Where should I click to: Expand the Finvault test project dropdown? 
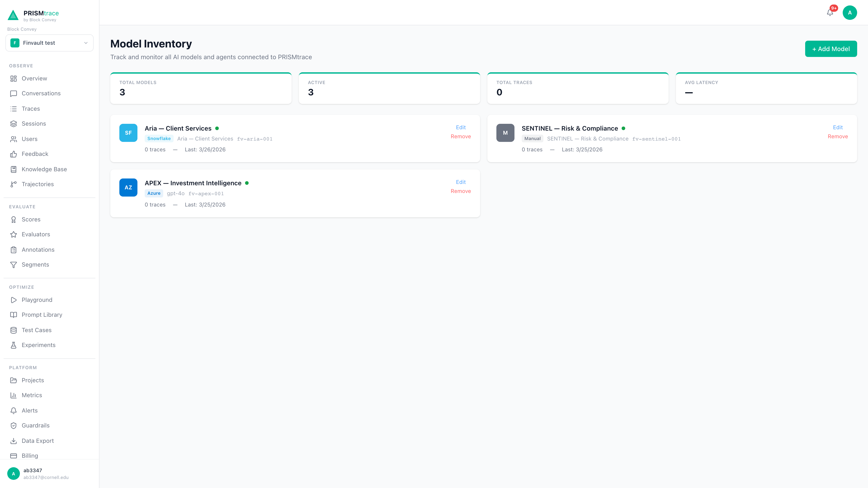[50, 43]
